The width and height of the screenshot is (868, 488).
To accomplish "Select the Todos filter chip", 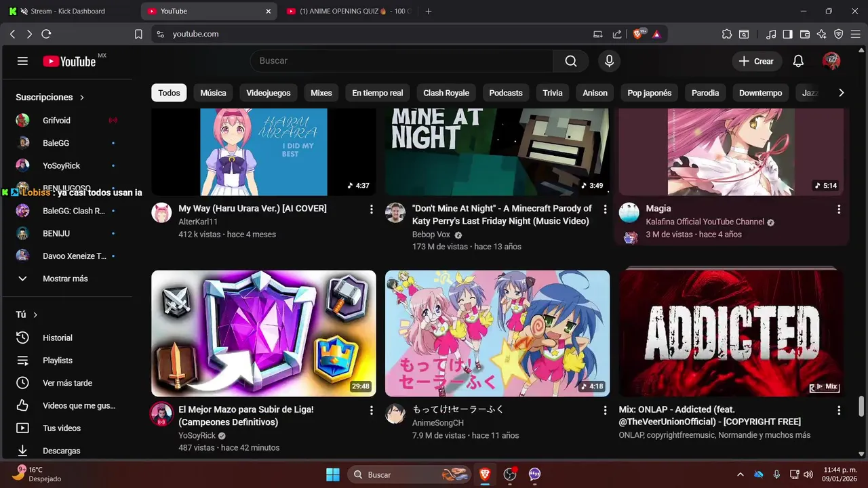I will click(x=169, y=93).
